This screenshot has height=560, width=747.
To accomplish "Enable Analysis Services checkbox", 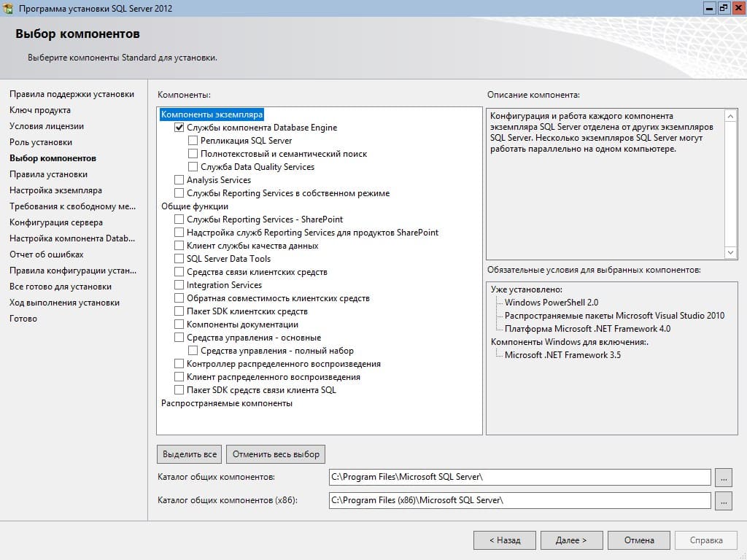I will pyautogui.click(x=179, y=179).
